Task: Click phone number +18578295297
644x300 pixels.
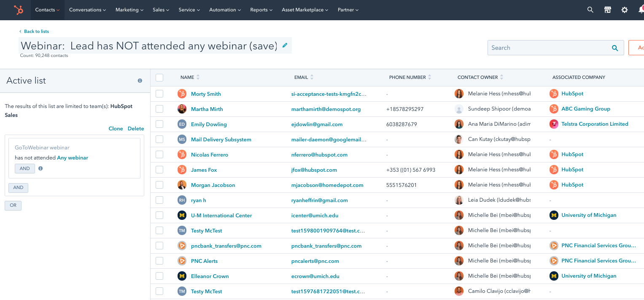Action: [x=405, y=109]
